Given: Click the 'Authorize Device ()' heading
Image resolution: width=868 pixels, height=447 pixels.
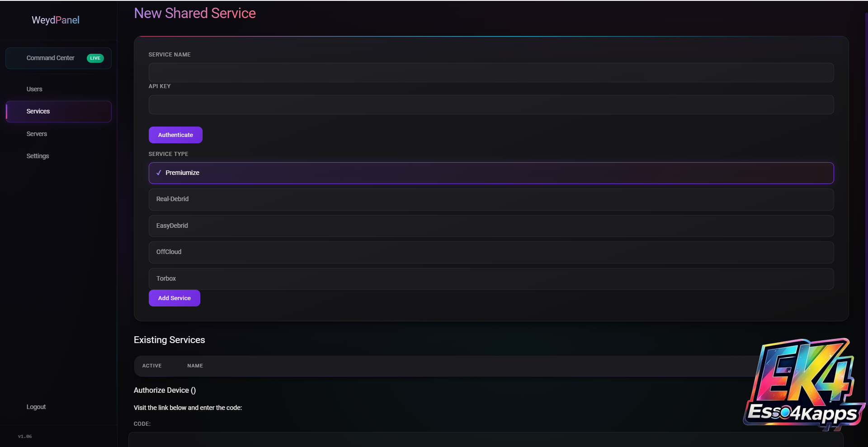Looking at the screenshot, I should [x=165, y=390].
